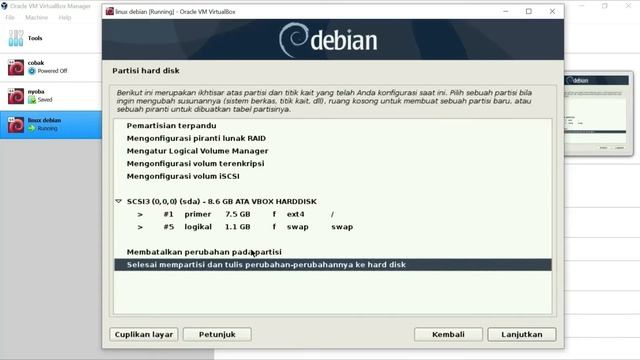Open the Help menu in VirtualBox Manager
The image size is (640, 360).
tap(64, 18)
